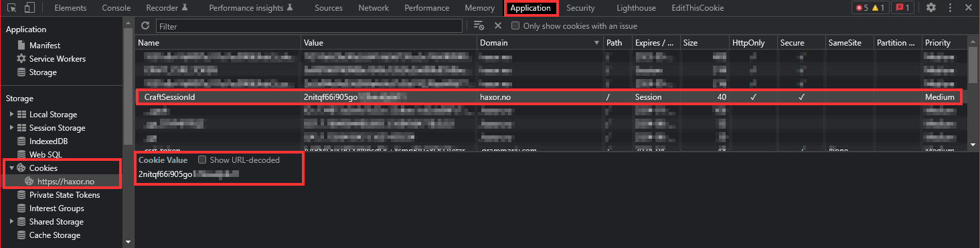Collapse the Cookies tree arrow
Screen dimensions: 980x248
point(11,168)
